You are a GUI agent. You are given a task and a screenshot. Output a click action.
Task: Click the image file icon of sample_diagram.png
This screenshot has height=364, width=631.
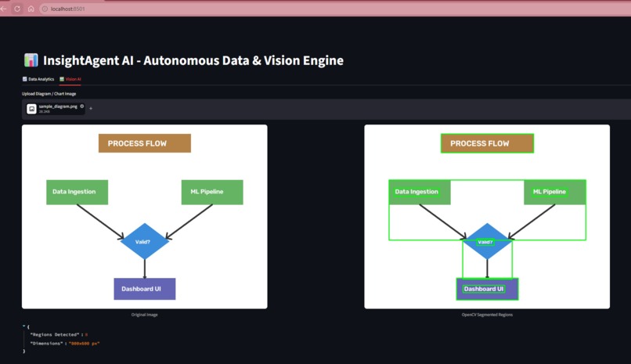click(x=31, y=109)
